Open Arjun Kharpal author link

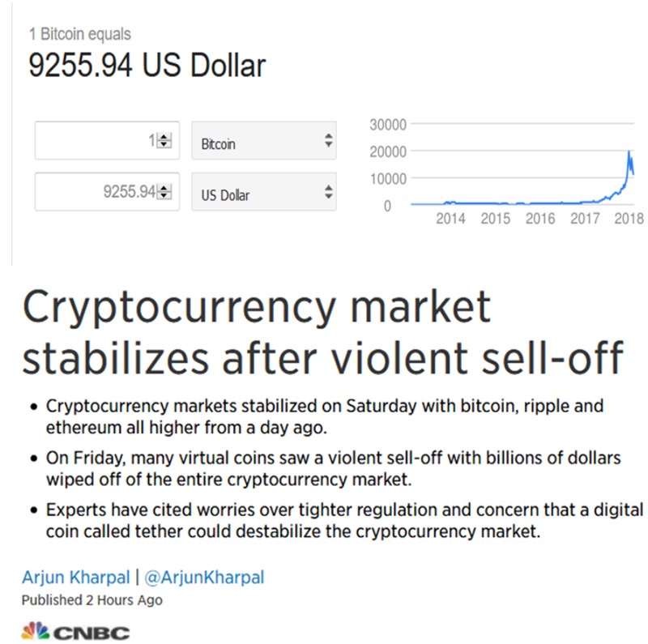tap(76, 578)
